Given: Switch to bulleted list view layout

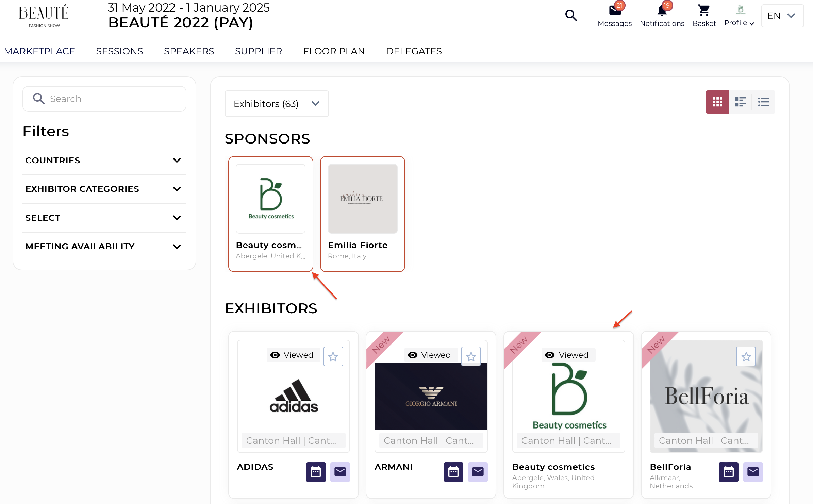Looking at the screenshot, I should pyautogui.click(x=763, y=102).
